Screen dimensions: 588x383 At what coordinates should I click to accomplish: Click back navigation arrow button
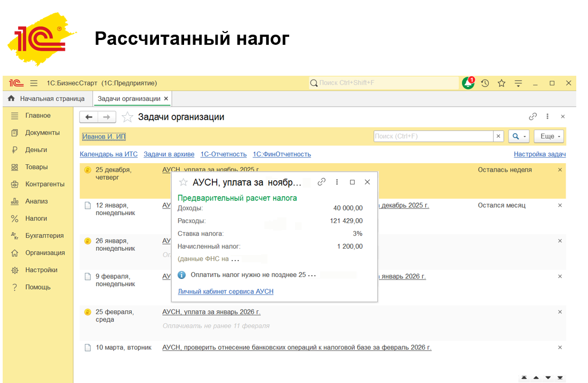click(89, 117)
